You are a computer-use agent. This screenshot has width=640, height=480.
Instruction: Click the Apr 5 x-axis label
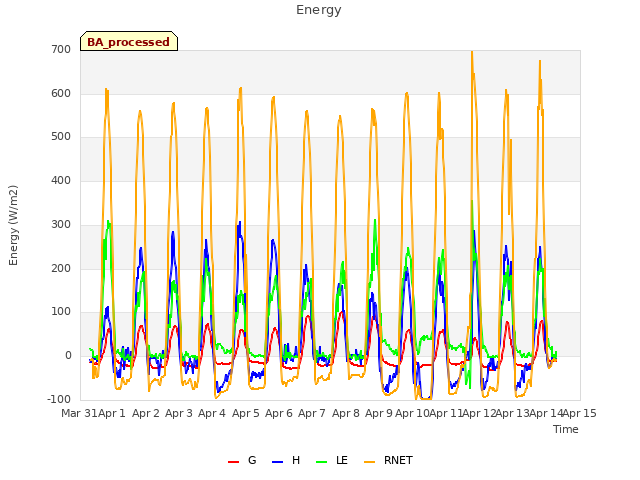pos(246,413)
